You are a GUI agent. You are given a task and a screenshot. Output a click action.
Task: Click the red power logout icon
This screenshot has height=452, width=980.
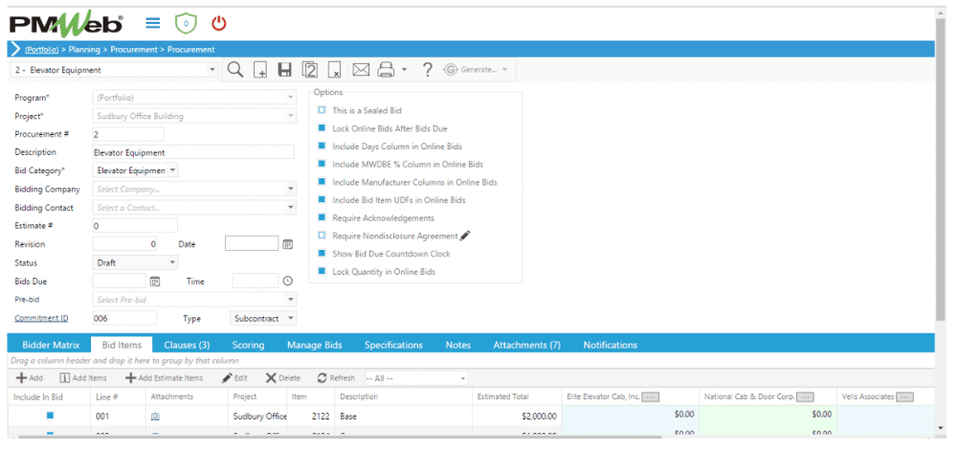(x=219, y=23)
